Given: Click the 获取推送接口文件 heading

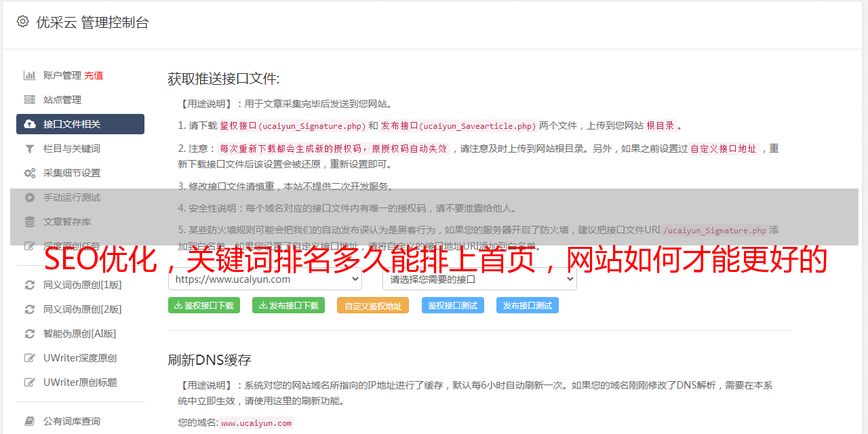Looking at the screenshot, I should (x=224, y=79).
